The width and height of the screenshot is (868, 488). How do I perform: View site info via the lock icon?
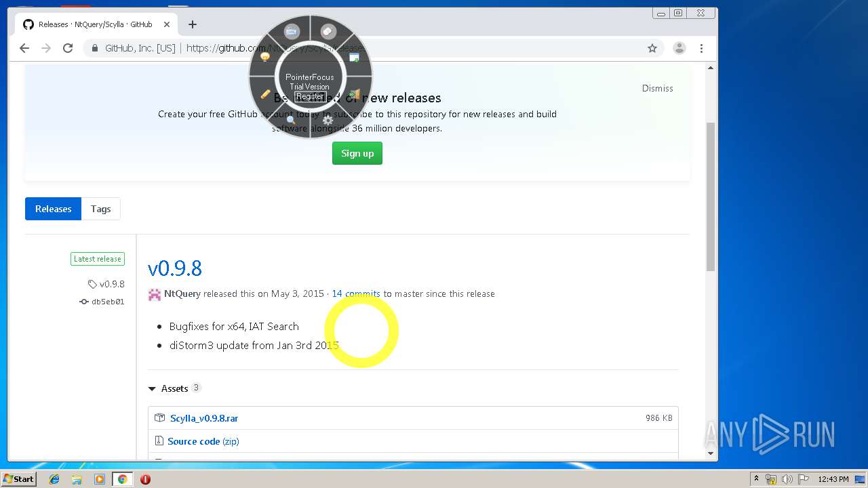coord(95,48)
